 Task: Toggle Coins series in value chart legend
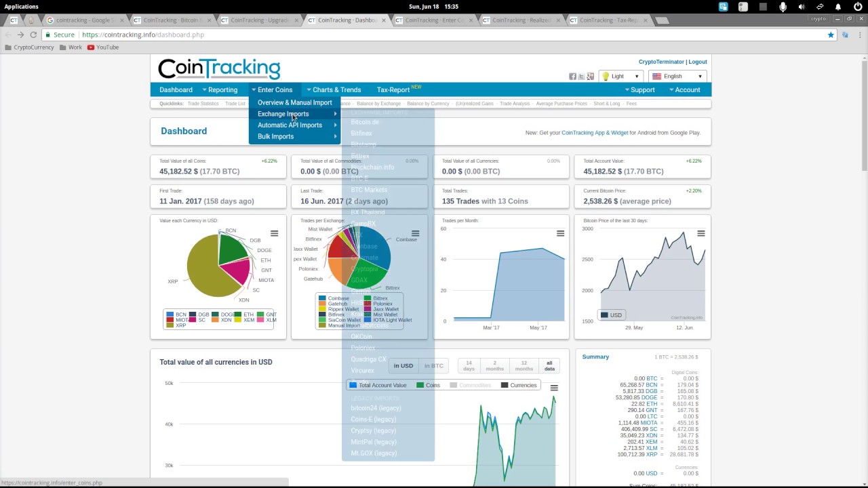coord(428,385)
